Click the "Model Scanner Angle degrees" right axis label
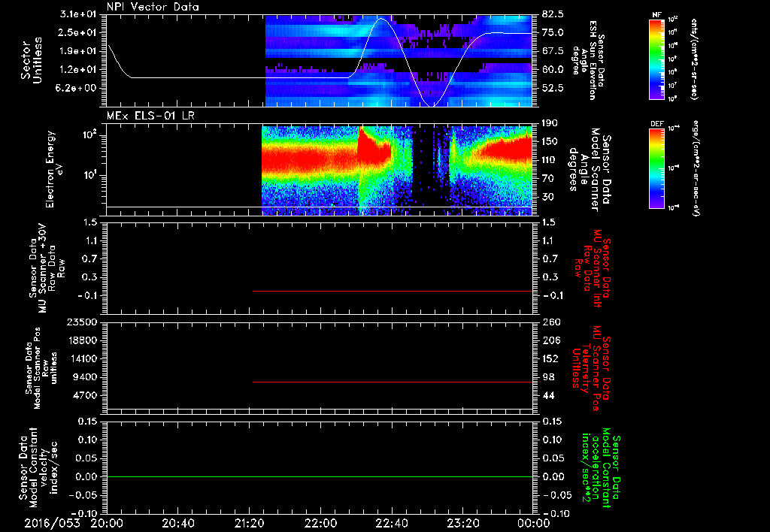770x532 pixels. pyautogui.click(x=590, y=170)
